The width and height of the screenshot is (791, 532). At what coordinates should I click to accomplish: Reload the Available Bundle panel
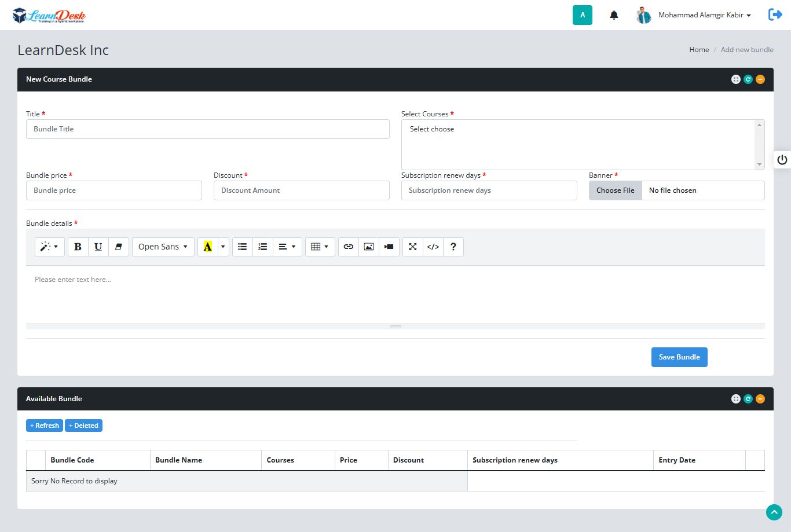click(748, 399)
